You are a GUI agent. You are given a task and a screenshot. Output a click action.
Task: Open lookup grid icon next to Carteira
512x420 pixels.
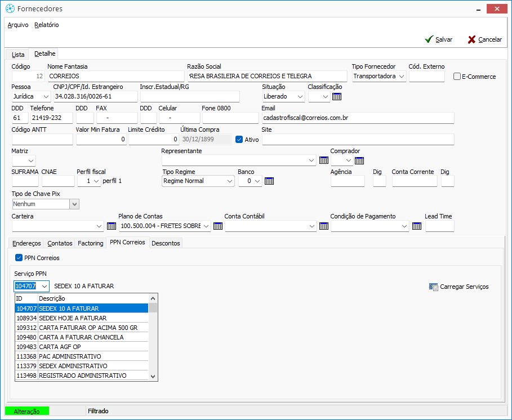[112, 226]
